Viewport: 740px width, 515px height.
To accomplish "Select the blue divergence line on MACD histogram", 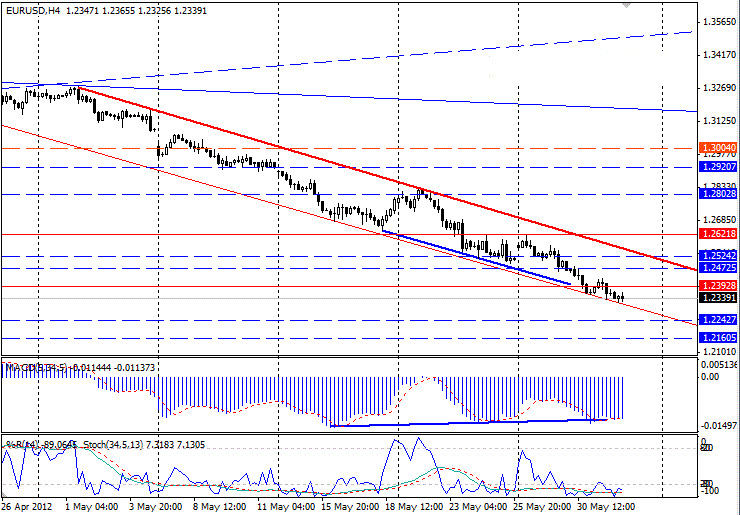I will (x=470, y=422).
